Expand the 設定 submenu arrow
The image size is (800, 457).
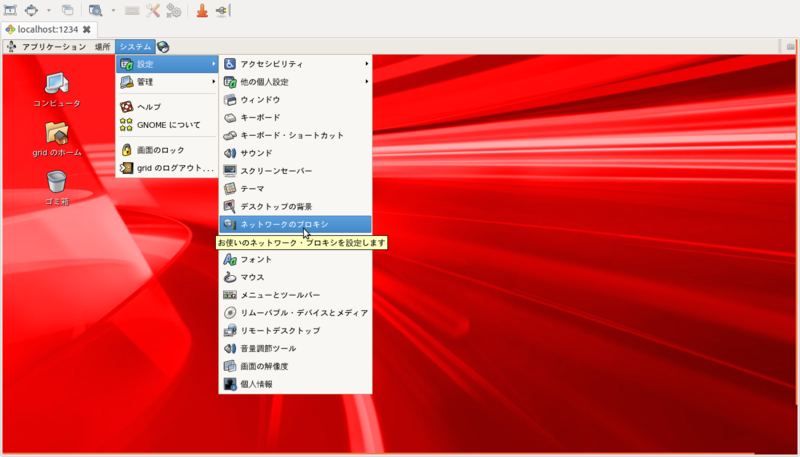(x=214, y=64)
